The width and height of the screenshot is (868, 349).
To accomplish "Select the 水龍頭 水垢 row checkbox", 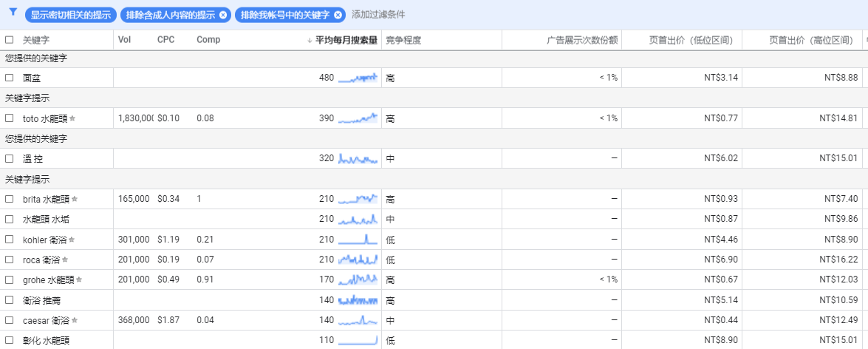I will [9, 220].
